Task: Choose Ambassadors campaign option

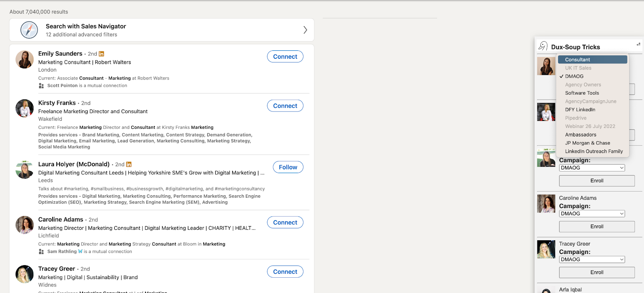Action: pyautogui.click(x=592, y=135)
